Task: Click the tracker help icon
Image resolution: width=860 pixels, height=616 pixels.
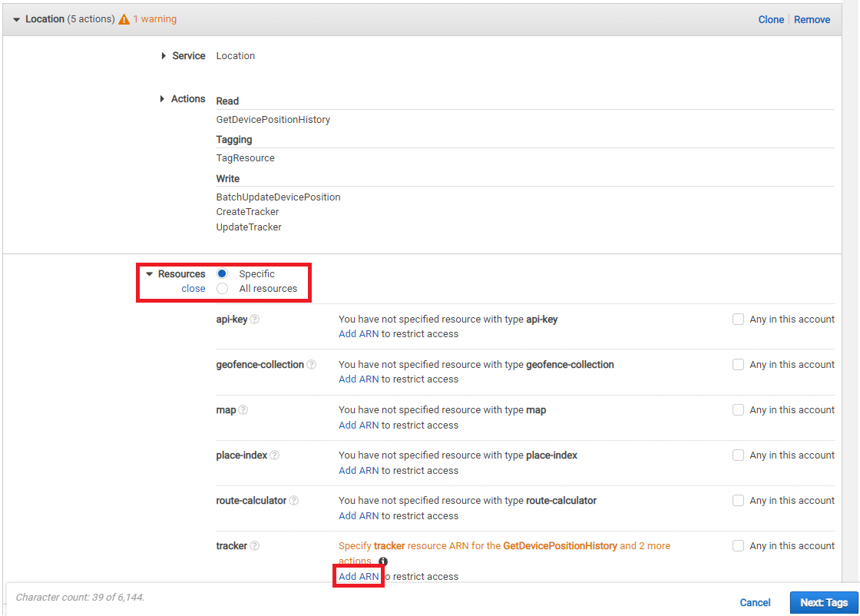Action: click(x=253, y=545)
